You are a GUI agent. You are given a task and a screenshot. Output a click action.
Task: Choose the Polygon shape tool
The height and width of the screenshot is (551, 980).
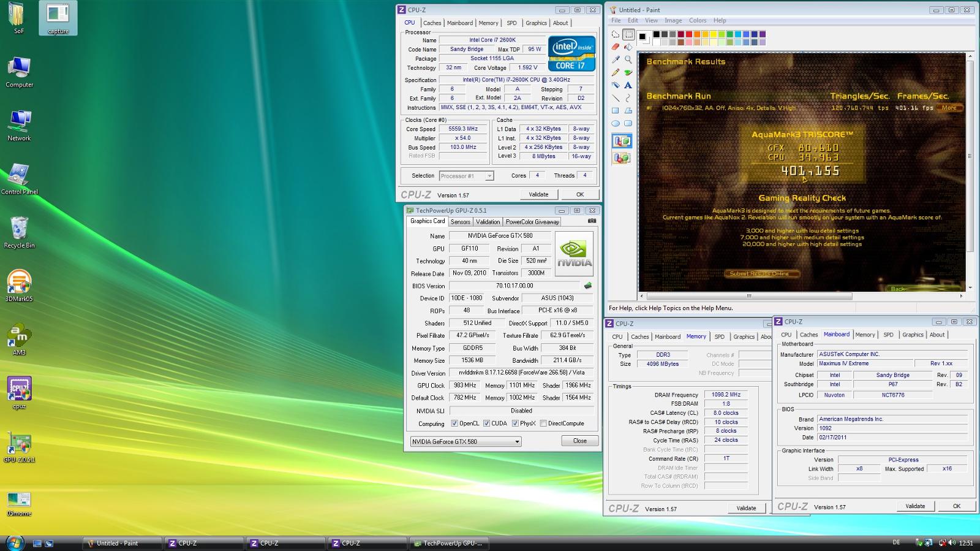628,111
